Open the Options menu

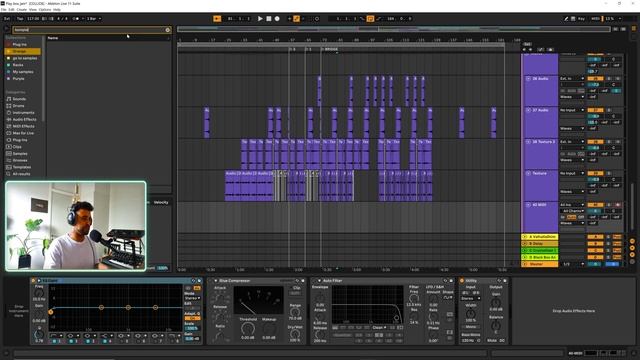point(45,9)
